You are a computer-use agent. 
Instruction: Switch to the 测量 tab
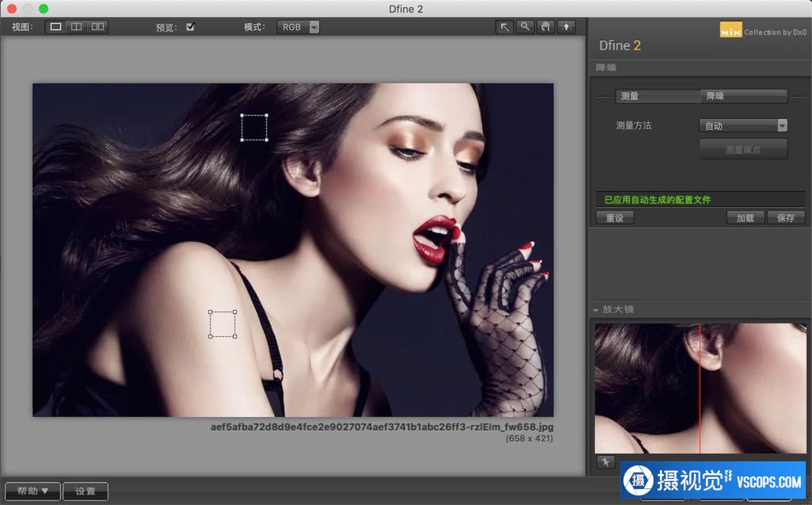658,96
